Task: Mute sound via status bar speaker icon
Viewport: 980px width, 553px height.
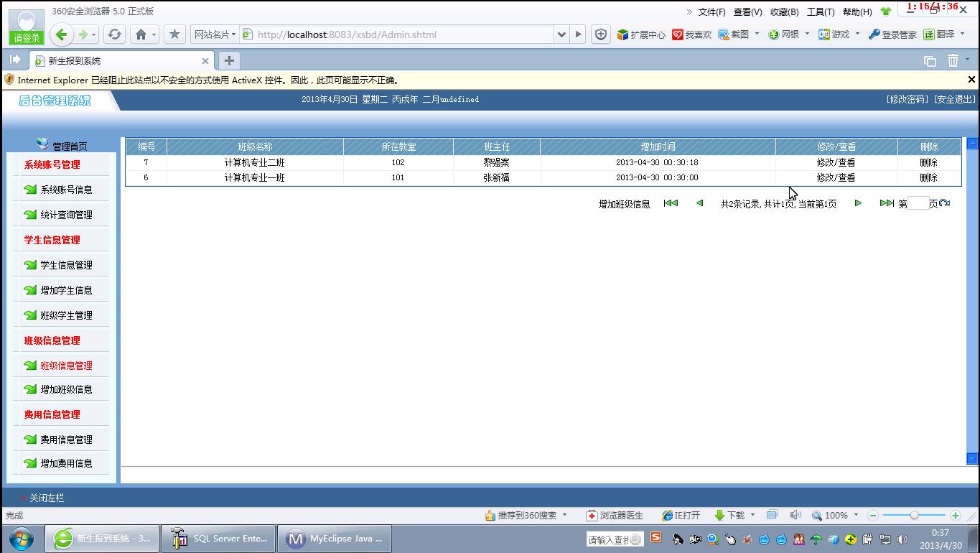Action: (795, 515)
